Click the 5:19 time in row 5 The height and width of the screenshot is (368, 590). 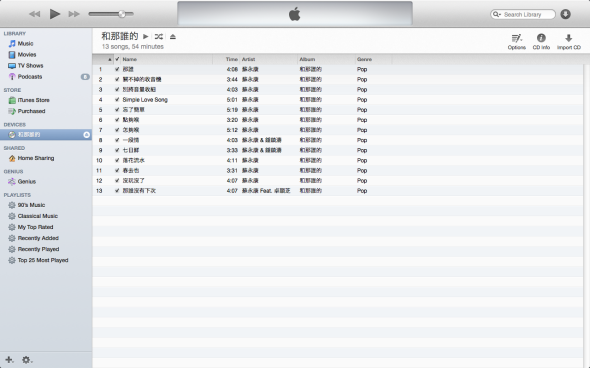(x=232, y=110)
